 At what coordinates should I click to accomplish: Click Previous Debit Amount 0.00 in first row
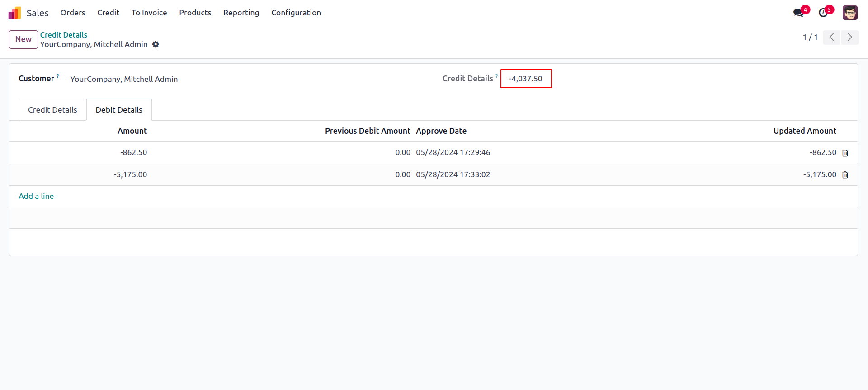coord(403,153)
